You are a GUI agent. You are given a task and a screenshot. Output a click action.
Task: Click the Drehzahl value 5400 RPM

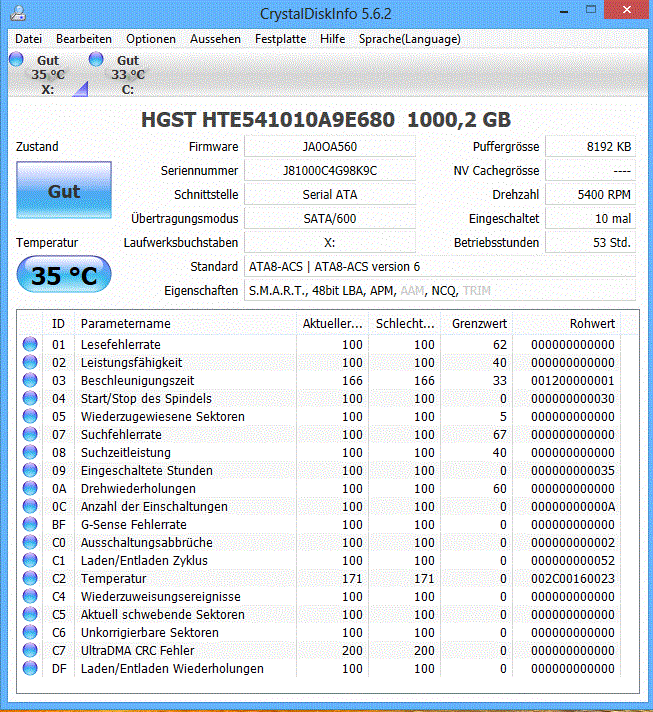pos(590,195)
